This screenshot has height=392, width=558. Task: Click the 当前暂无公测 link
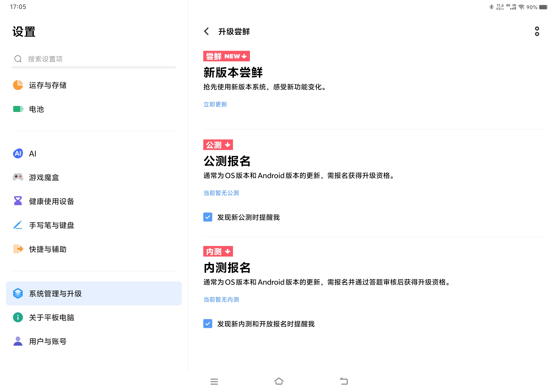[x=221, y=193]
